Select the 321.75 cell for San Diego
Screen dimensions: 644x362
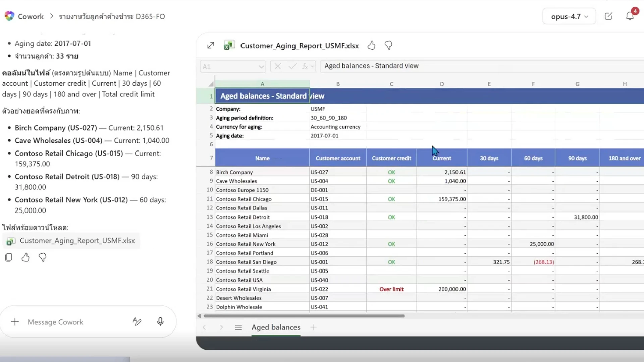click(x=489, y=262)
